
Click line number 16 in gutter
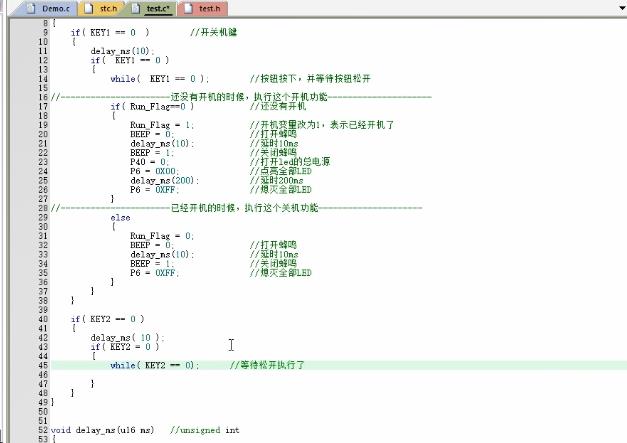[x=43, y=97]
